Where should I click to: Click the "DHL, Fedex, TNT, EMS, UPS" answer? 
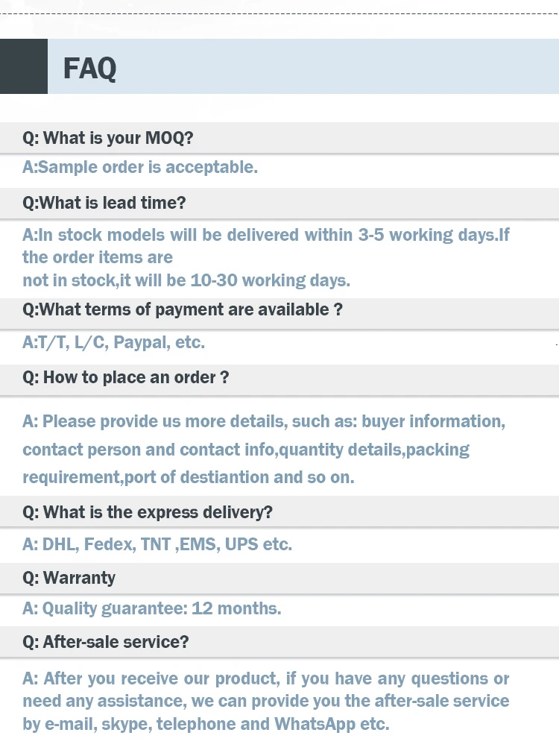click(x=157, y=544)
